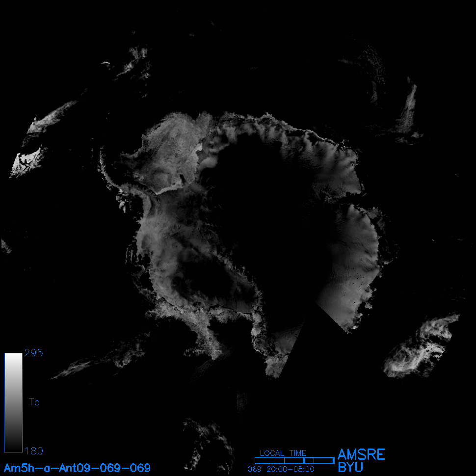
Task: Click the 295 maximum value on the colorbar
Action: click(34, 353)
